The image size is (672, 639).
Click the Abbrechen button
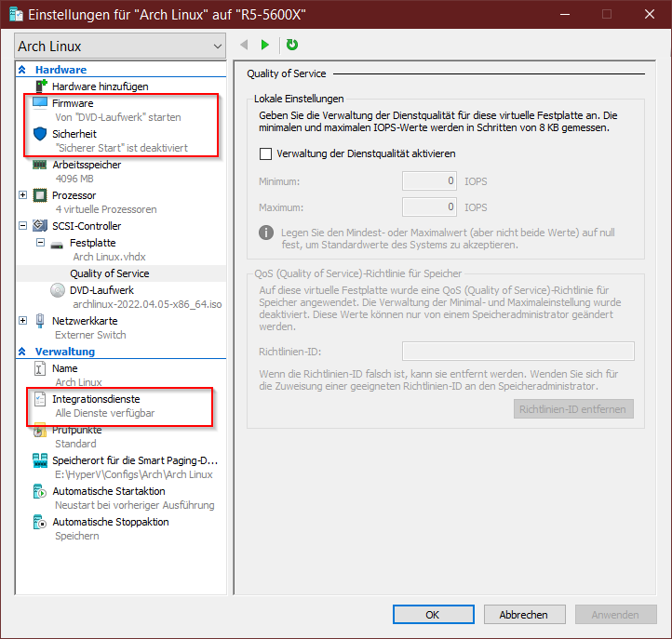(525, 615)
